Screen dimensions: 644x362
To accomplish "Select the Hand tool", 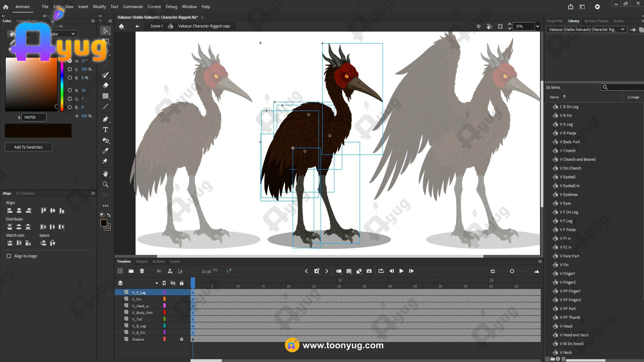I will (105, 174).
